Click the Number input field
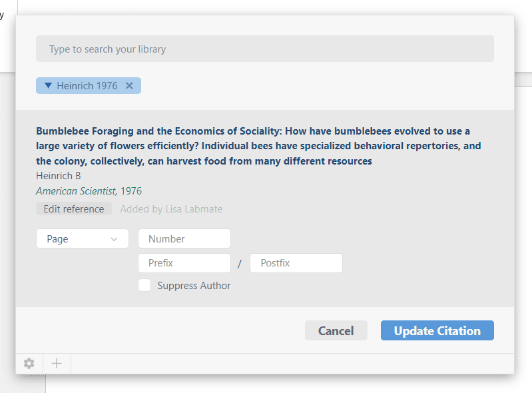532x393 pixels. 184,239
